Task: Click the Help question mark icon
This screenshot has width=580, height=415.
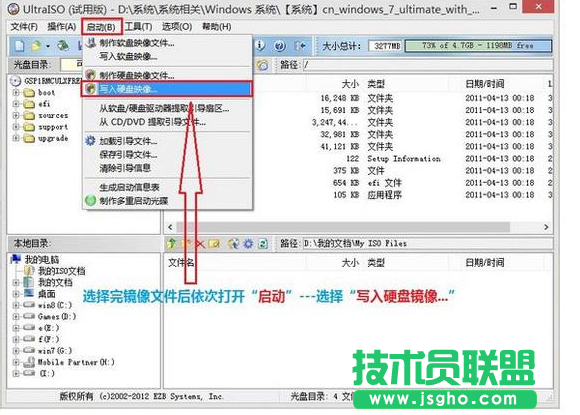Action: click(x=280, y=46)
